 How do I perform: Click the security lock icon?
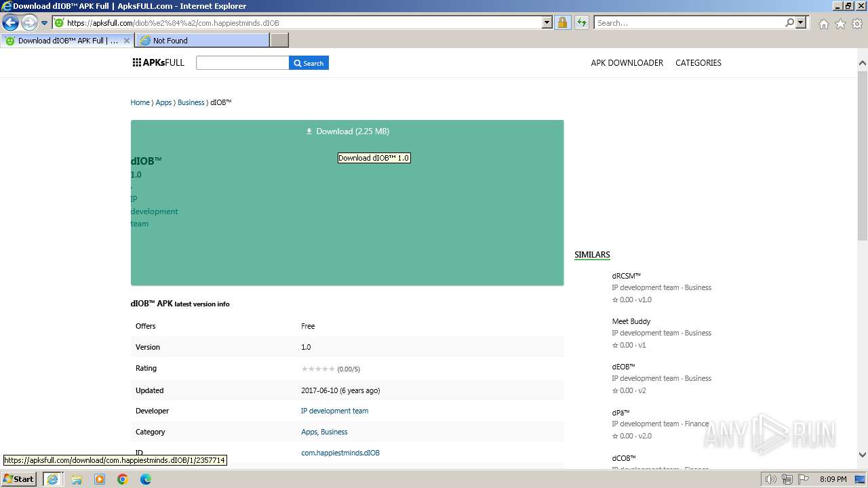(x=562, y=22)
